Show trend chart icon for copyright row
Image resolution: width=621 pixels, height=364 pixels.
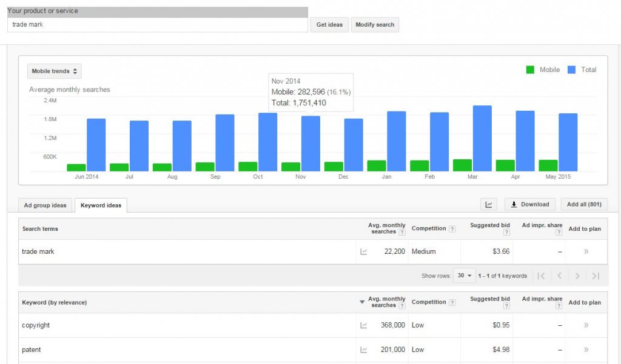pos(364,325)
